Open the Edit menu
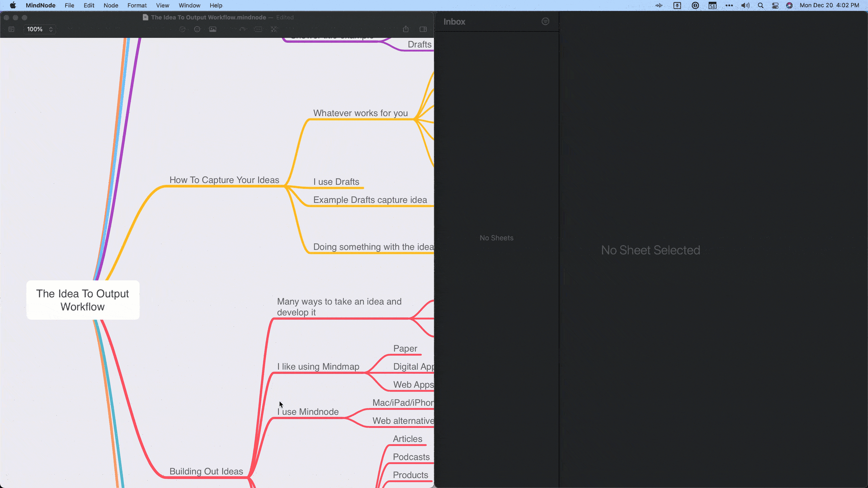This screenshot has height=488, width=868. click(x=89, y=5)
